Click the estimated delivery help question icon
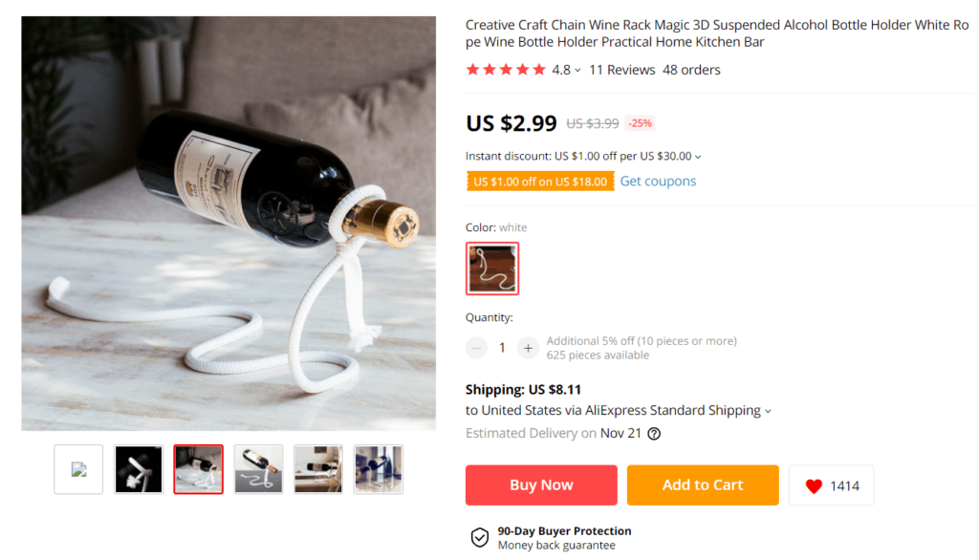979x560 pixels. pyautogui.click(x=654, y=433)
